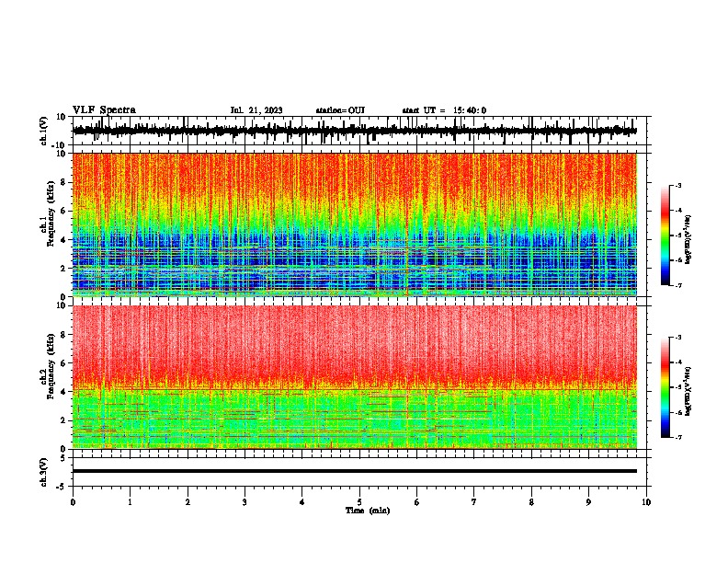Click the '8' kHz tick of ch.2 spectrogram

click(63, 335)
